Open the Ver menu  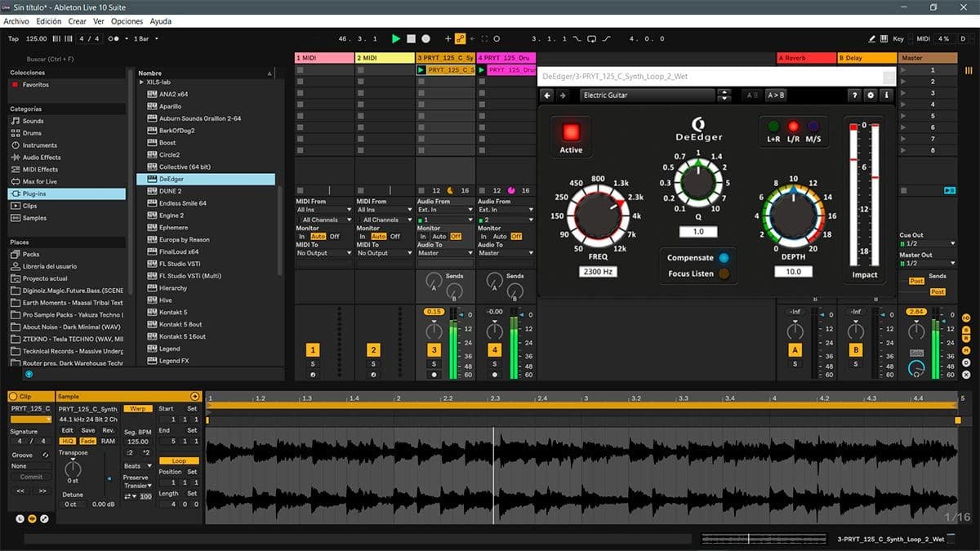(99, 21)
